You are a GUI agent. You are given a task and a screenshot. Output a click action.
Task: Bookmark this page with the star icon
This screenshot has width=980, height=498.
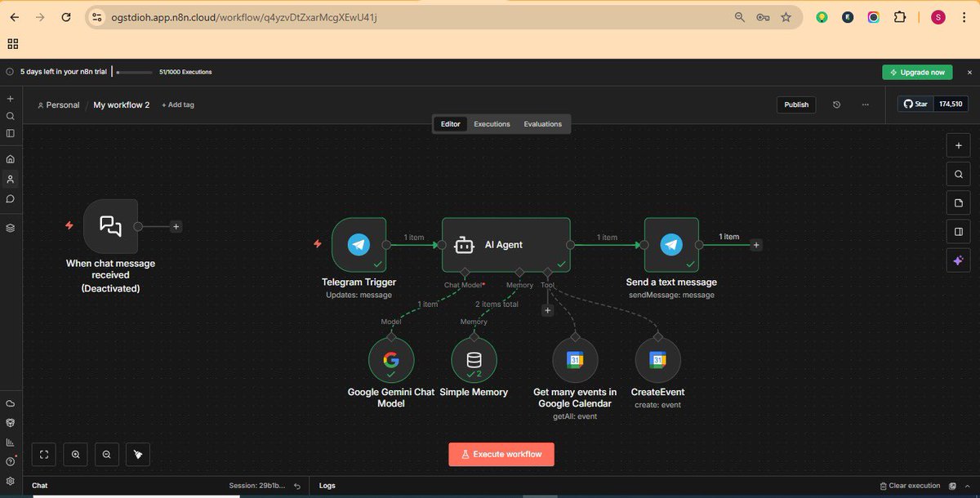[786, 17]
